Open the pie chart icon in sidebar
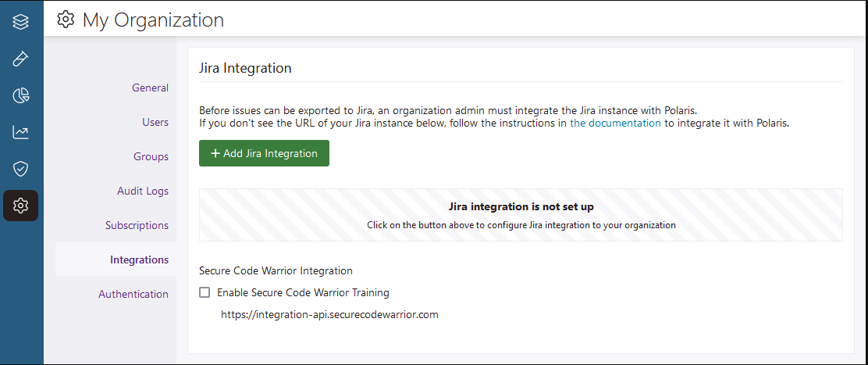Screen dimensions: 868x365 point(21,95)
